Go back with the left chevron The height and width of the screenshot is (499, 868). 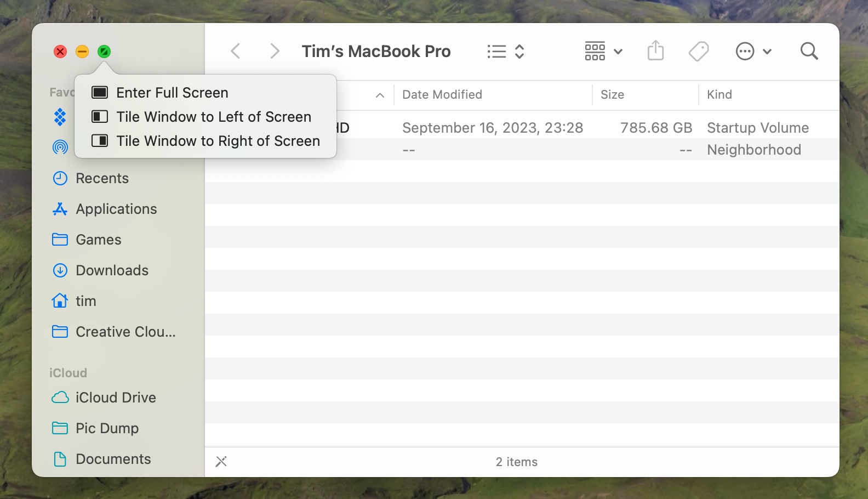point(236,52)
